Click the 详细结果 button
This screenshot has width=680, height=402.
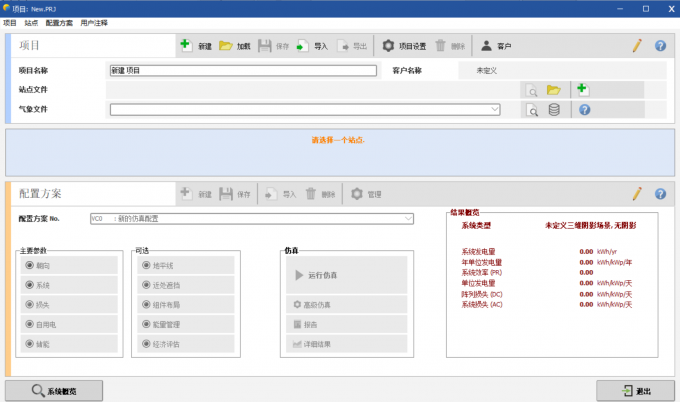click(x=347, y=344)
